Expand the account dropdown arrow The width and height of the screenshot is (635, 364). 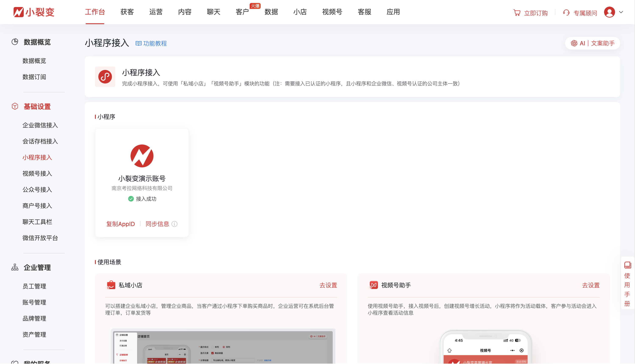pos(621,12)
